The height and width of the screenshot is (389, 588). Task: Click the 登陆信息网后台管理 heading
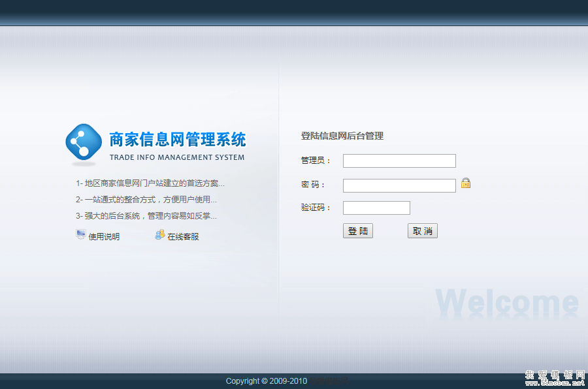(342, 136)
